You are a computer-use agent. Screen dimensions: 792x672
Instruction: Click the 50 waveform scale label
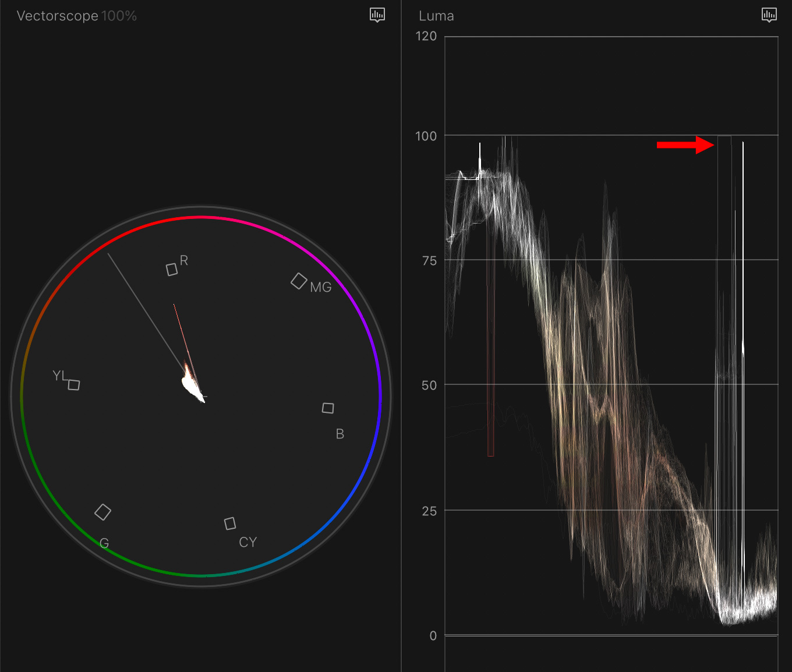click(x=429, y=385)
